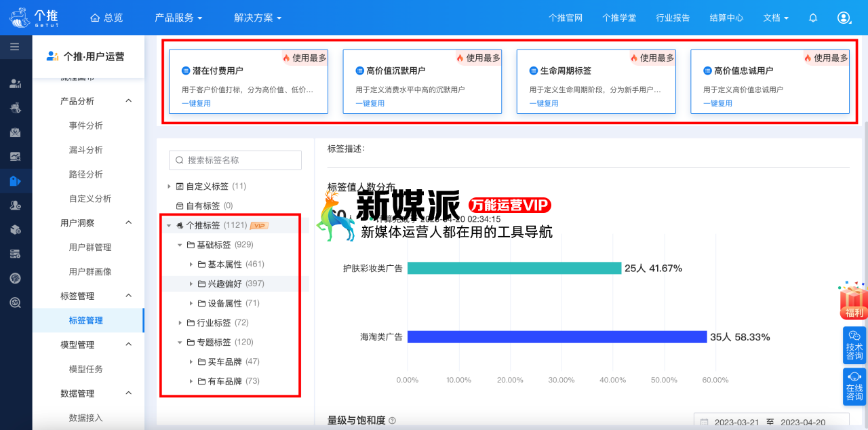This screenshot has height=430, width=868.
Task: Open 漏斗分析 in the side menu
Action: click(86, 150)
